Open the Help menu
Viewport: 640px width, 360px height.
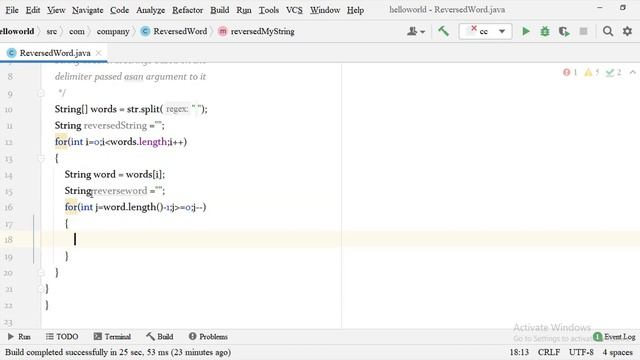coord(355,10)
